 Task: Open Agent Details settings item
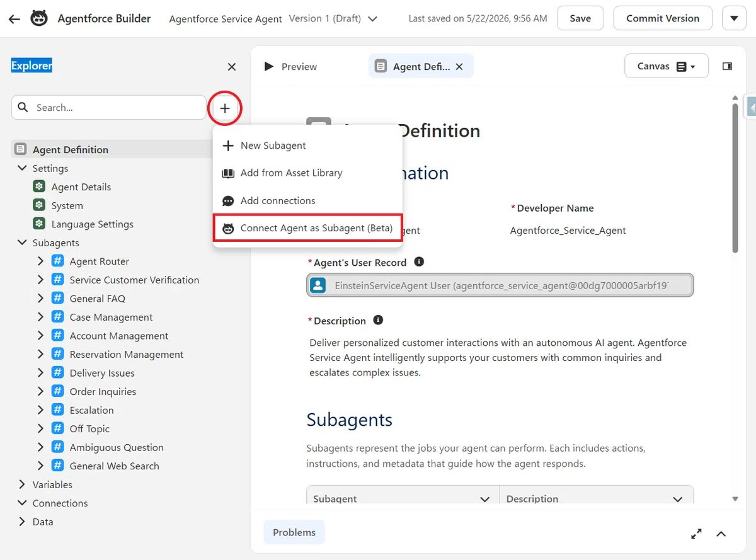tap(81, 187)
